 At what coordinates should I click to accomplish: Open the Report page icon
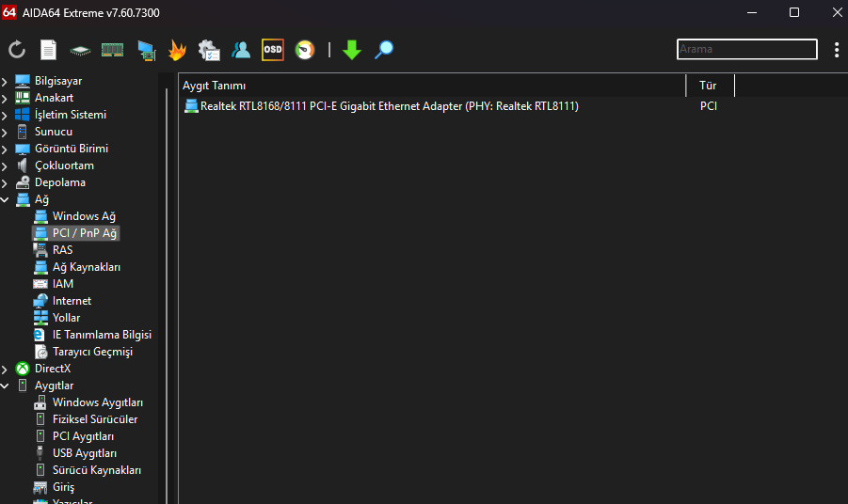tap(48, 50)
